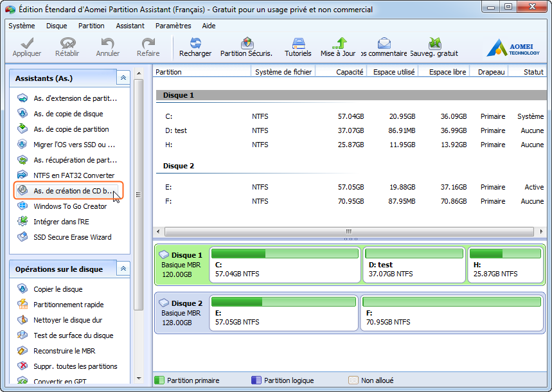
Task: Sort by Espace utilisé column
Action: coord(393,72)
